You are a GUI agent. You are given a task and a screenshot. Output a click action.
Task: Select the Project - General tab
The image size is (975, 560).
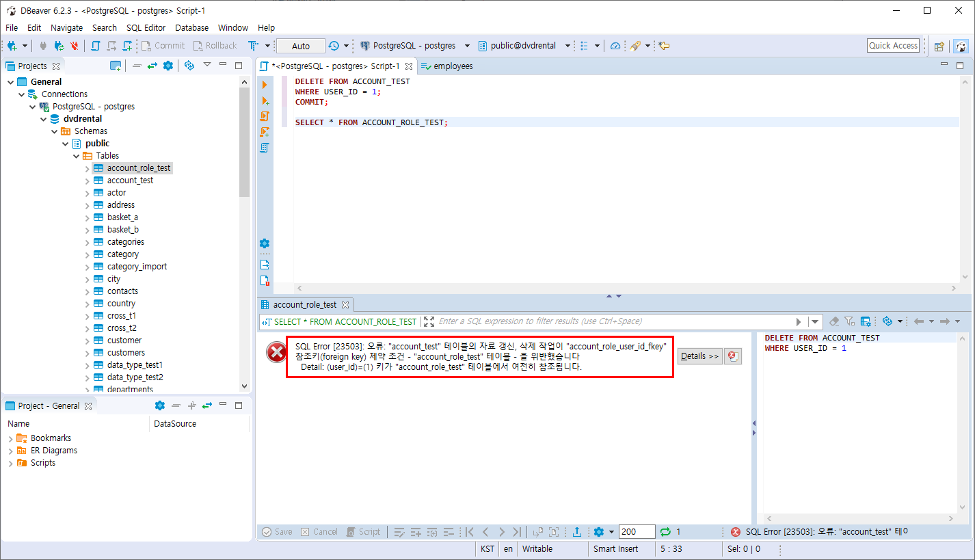click(49, 405)
